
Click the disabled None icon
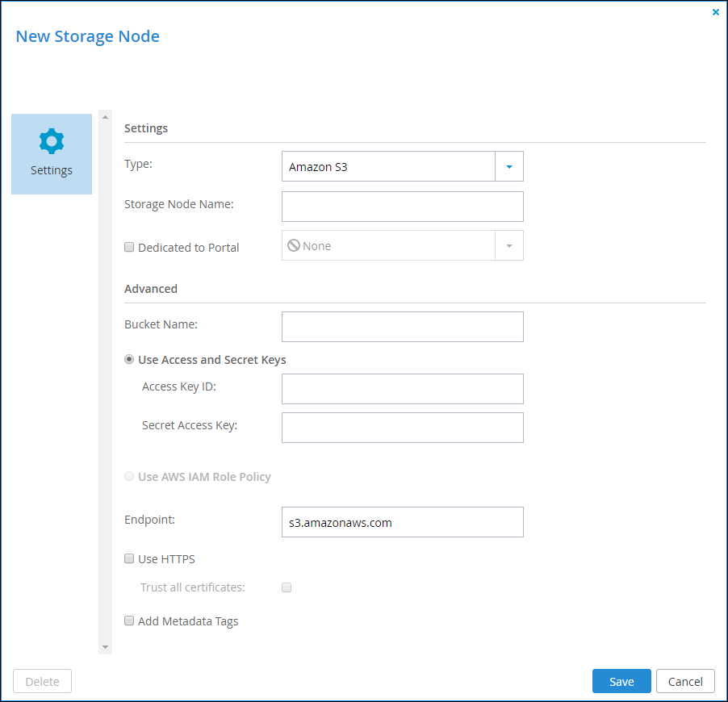point(294,245)
